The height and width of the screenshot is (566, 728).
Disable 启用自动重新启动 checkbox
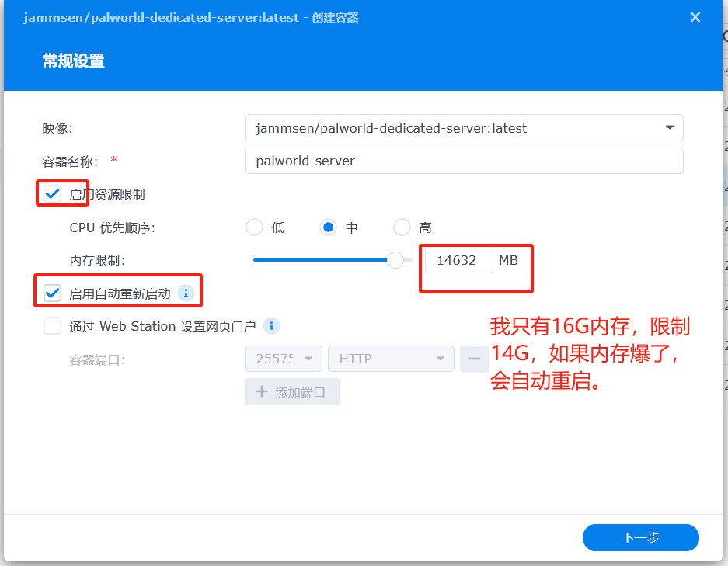[53, 293]
